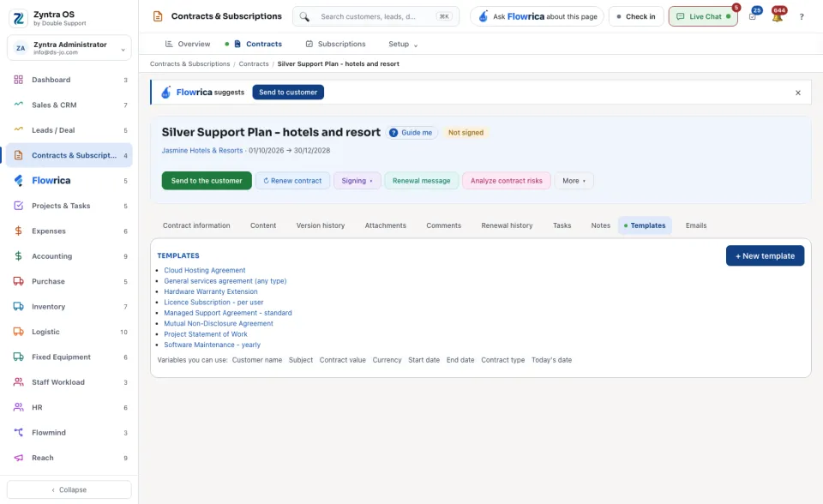Open the Purchase truck icon
The height and width of the screenshot is (504, 823).
coord(18,281)
